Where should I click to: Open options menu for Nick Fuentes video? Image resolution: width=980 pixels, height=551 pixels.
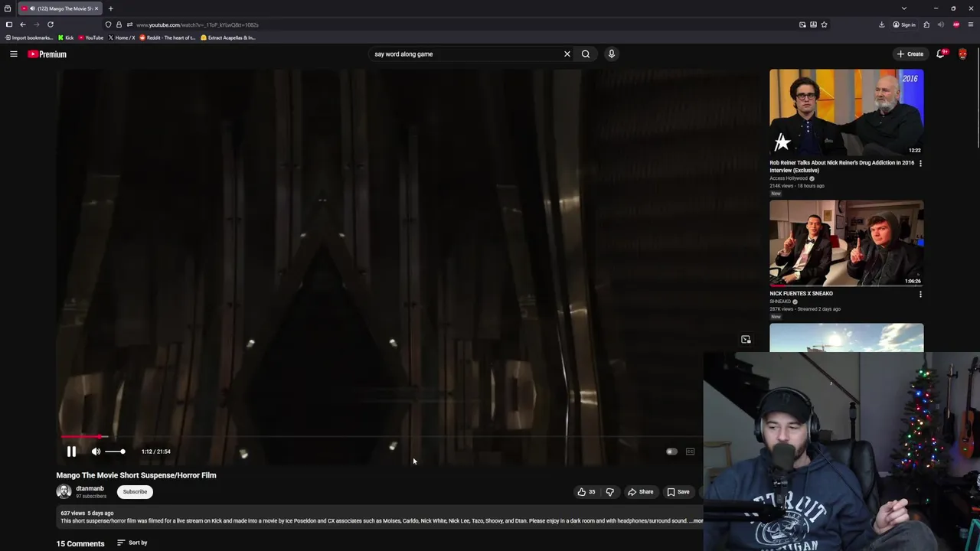coord(920,294)
